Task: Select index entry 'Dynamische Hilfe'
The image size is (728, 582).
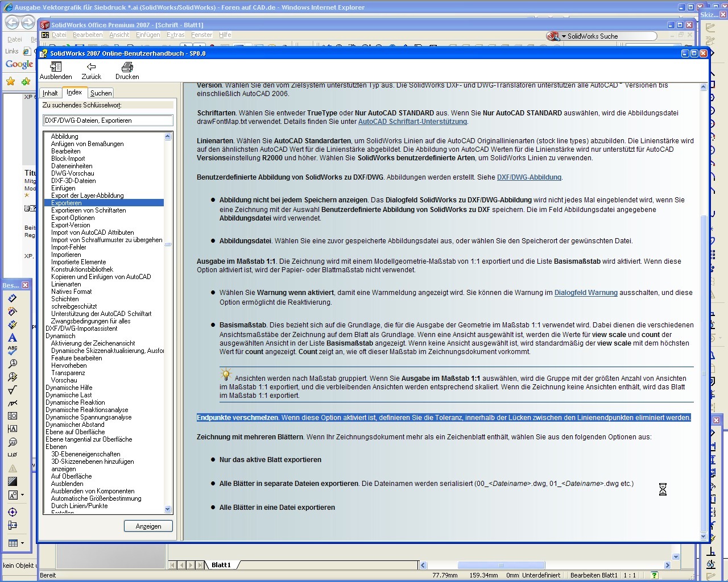Action: (x=69, y=388)
